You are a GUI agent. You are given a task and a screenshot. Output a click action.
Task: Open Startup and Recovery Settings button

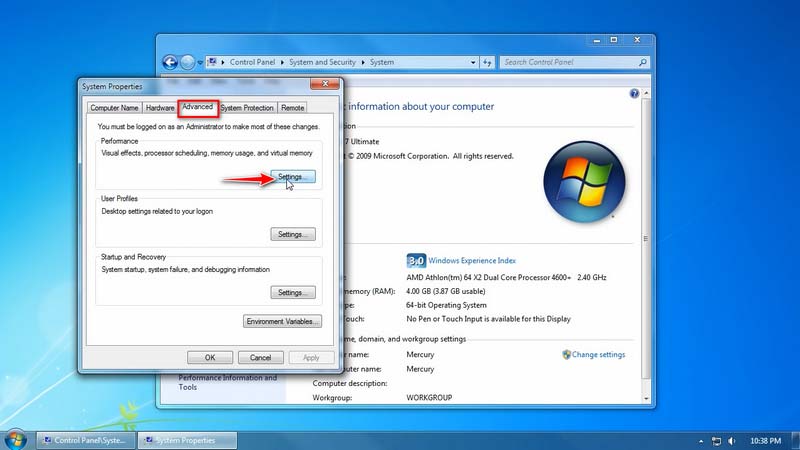pos(293,292)
